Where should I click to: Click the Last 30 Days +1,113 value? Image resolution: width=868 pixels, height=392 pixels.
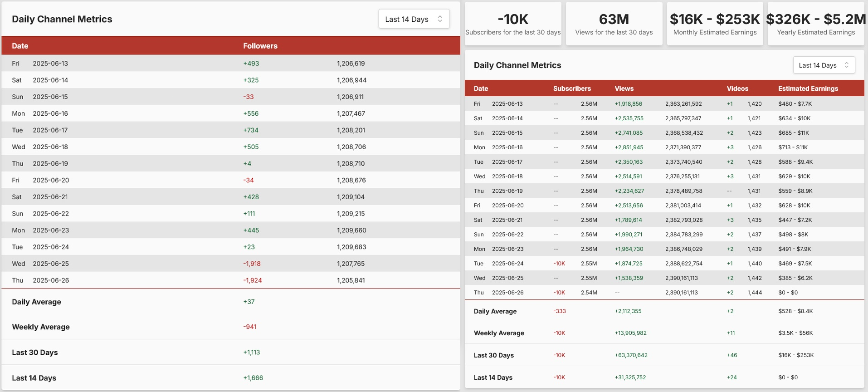tap(252, 352)
